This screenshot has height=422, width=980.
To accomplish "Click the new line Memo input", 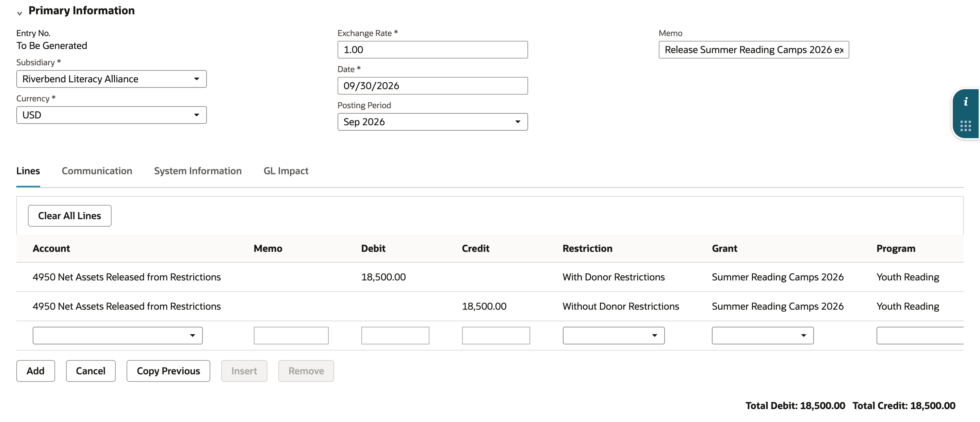I will 291,336.
